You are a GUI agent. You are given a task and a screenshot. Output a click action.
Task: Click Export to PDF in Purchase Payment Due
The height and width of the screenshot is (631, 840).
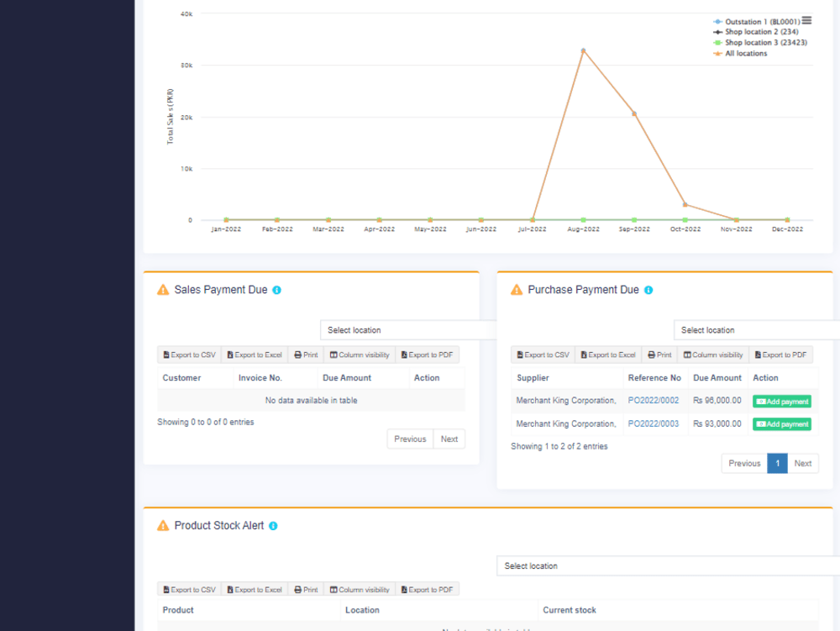[781, 354]
